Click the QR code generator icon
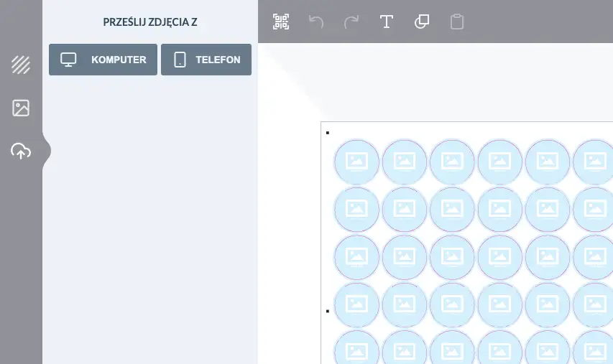Image resolution: width=613 pixels, height=364 pixels. (281, 22)
